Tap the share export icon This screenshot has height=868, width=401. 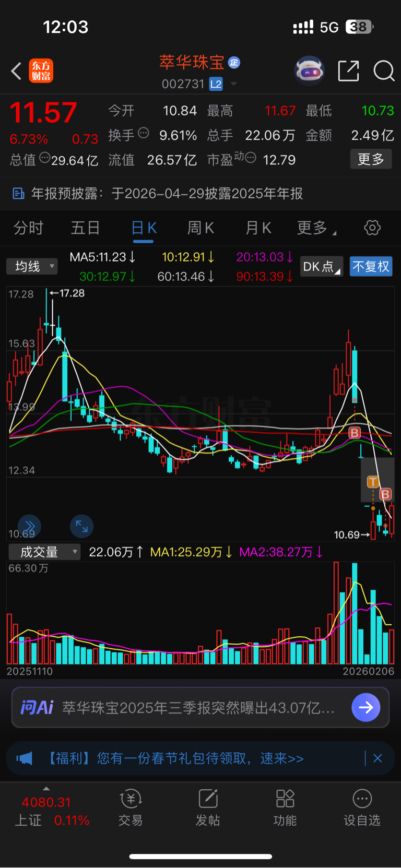[348, 71]
